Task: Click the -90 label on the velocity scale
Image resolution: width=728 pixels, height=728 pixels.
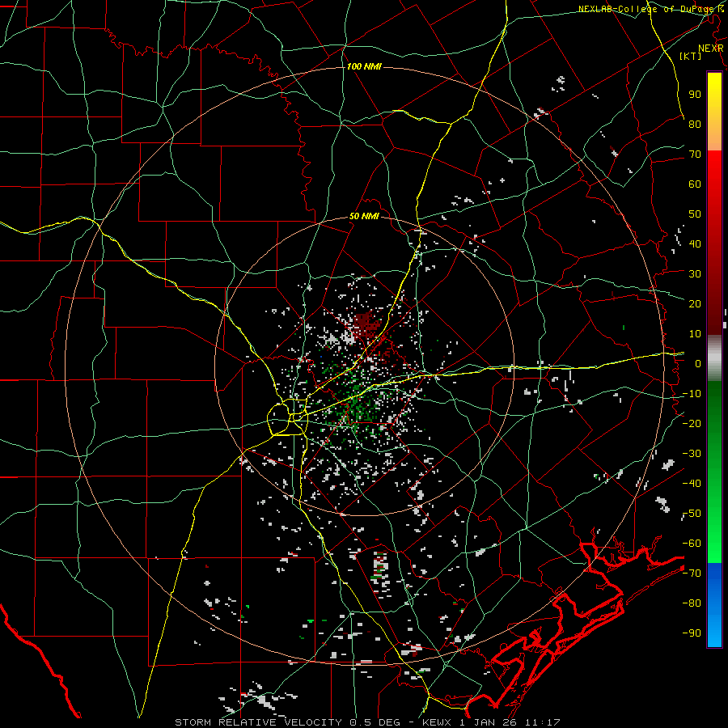Action: click(x=692, y=633)
